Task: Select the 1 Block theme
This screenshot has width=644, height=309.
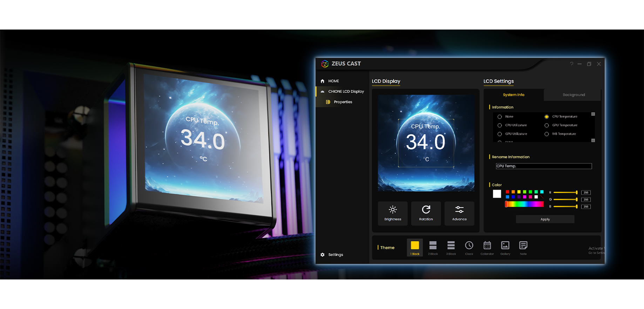Action: [x=415, y=248]
